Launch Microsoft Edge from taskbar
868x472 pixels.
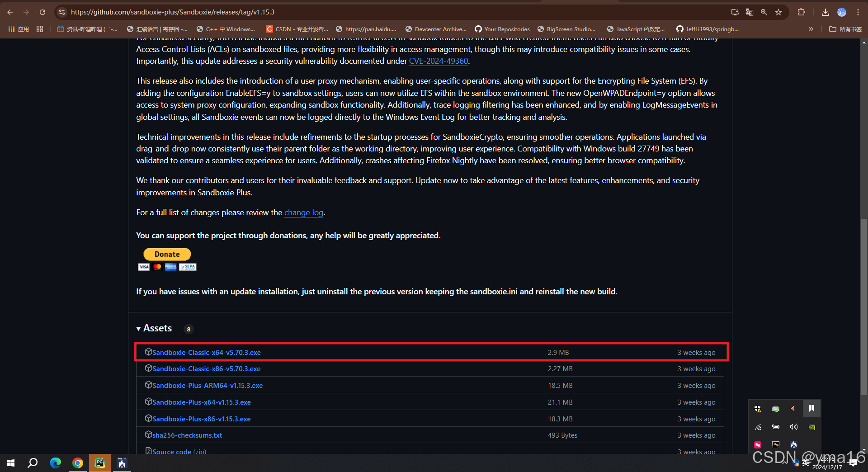(x=55, y=463)
